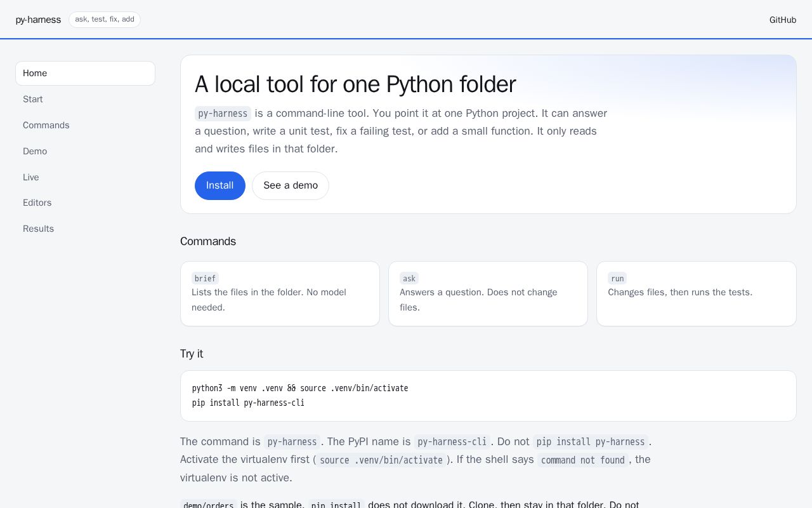Open Editors in the sidebar
Image resolution: width=812 pixels, height=508 pixels.
click(85, 203)
